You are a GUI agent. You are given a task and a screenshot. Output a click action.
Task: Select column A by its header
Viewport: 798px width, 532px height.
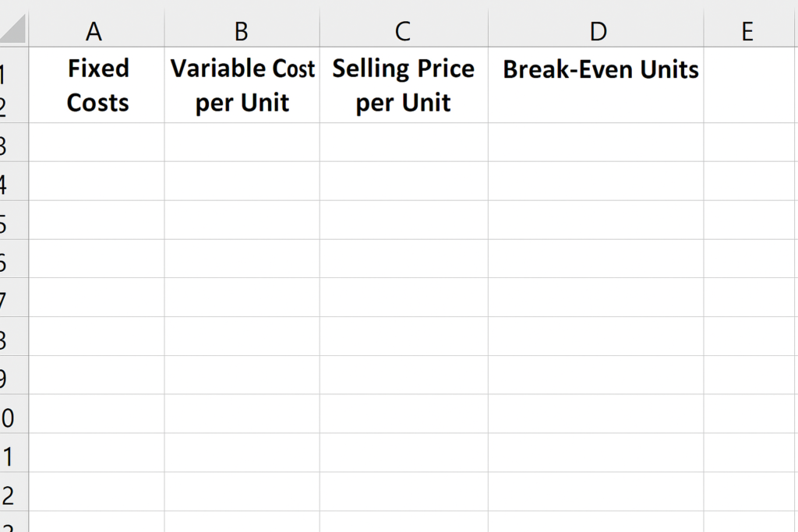pos(95,30)
